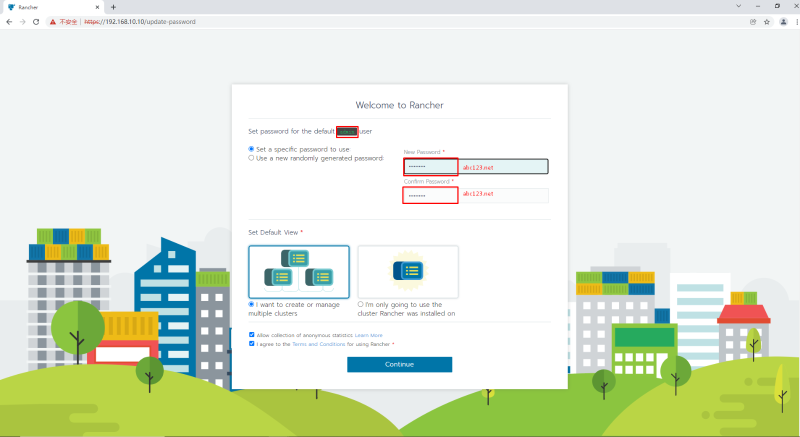Open the tab search chevron
Screen dimensions: 800x437
738,6
